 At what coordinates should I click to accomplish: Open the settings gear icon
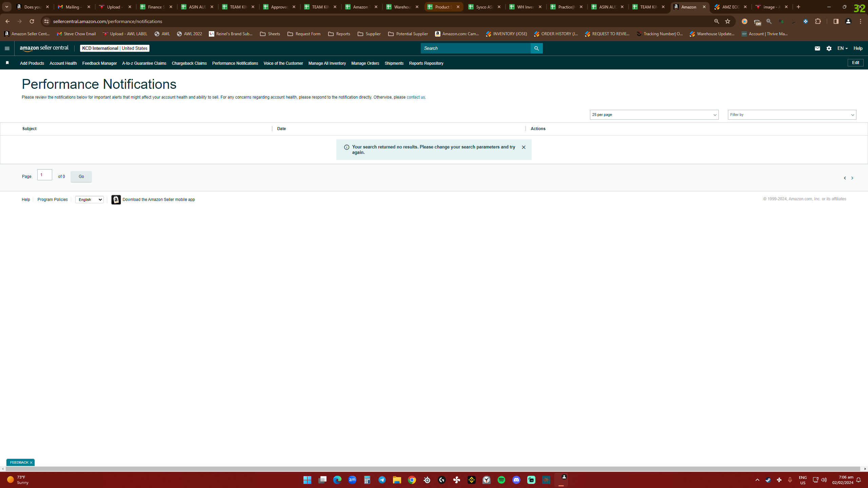point(829,48)
